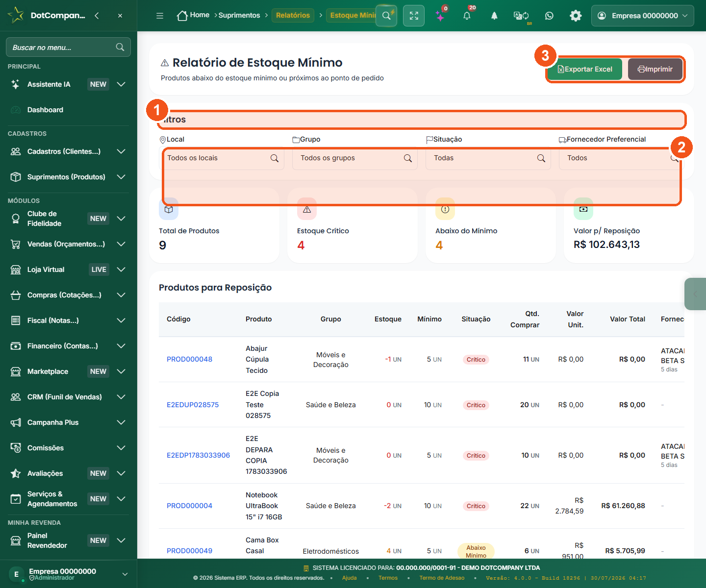Open the Situação filter 'Todas' dropdown
Screen dimensions: 706x588
(x=488, y=158)
